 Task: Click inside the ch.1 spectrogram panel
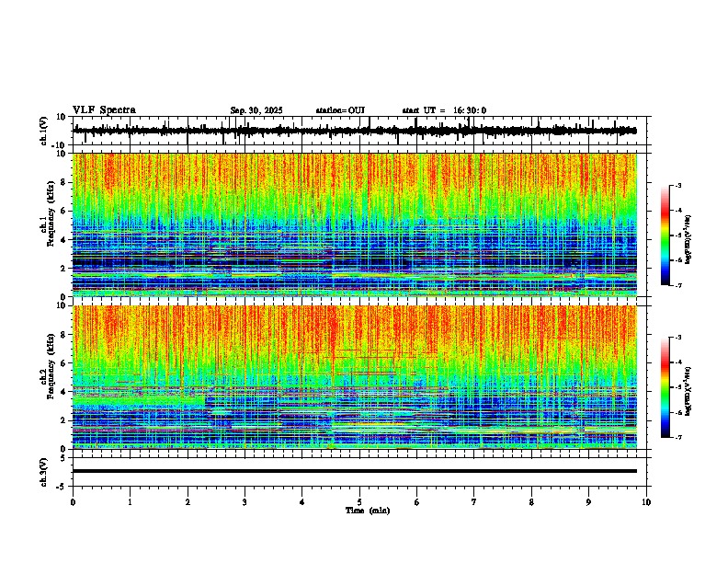point(354,224)
